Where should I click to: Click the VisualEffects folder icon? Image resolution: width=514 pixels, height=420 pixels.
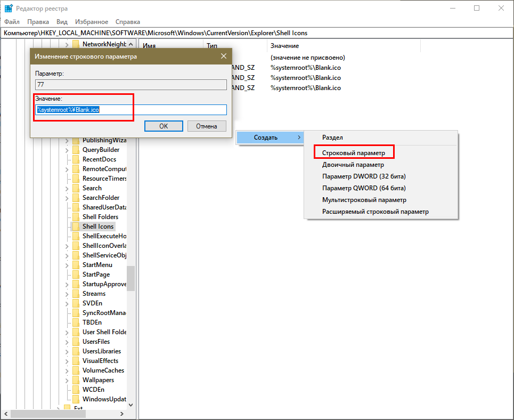[x=75, y=361]
